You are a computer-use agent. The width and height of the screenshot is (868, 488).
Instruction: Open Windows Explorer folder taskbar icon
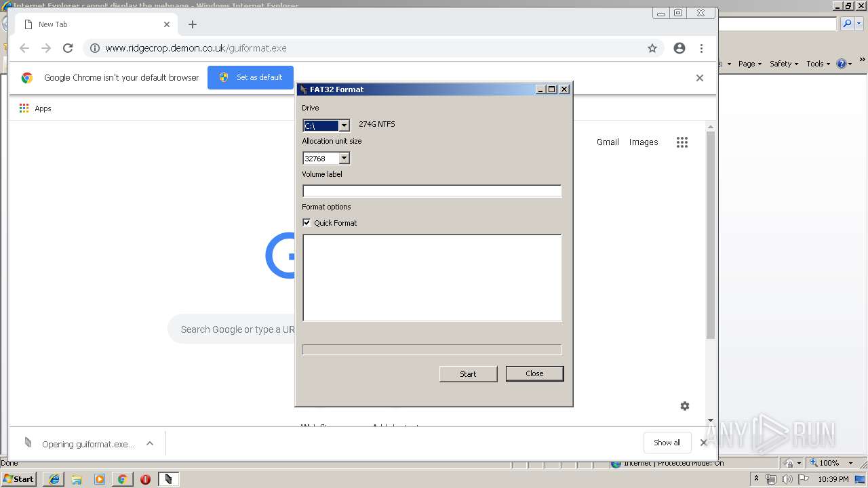click(77, 479)
